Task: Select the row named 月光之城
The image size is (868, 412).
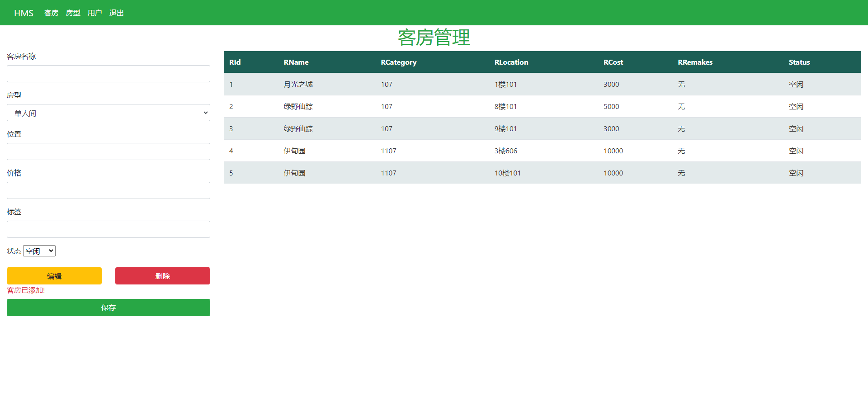Action: pos(542,84)
